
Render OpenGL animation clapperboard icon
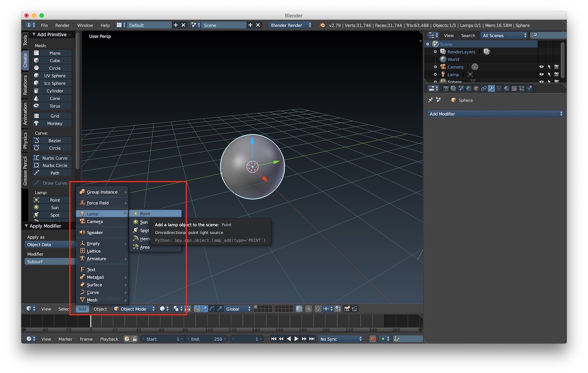[x=354, y=309]
